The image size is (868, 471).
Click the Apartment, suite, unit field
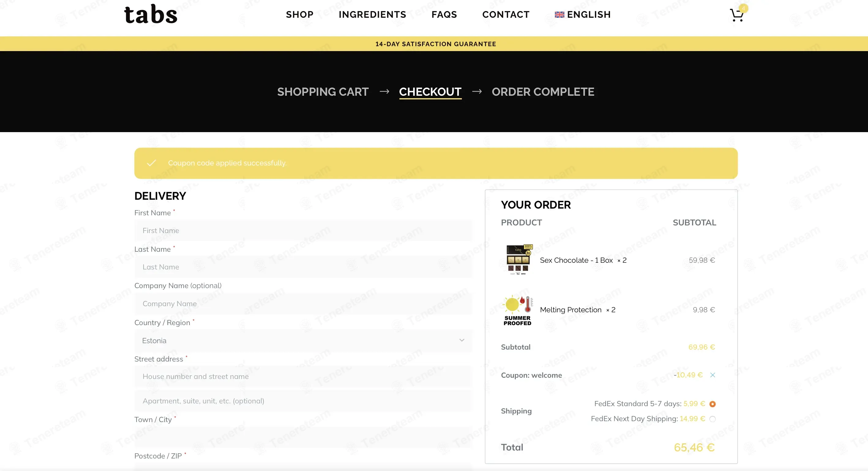[x=303, y=401]
